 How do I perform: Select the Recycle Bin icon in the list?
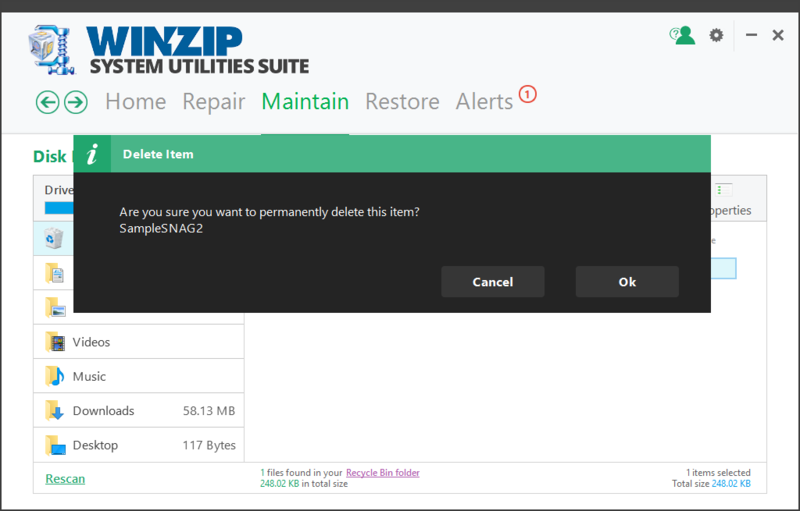click(x=54, y=238)
